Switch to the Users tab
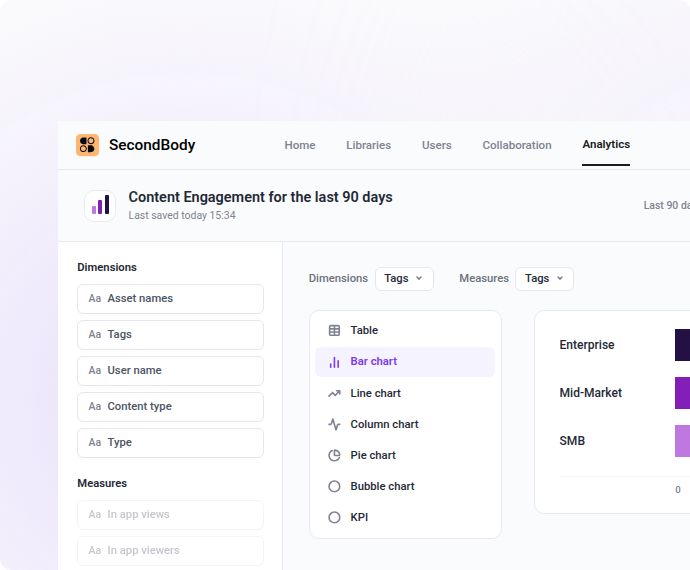Screen dimensions: 690x570 (x=437, y=145)
